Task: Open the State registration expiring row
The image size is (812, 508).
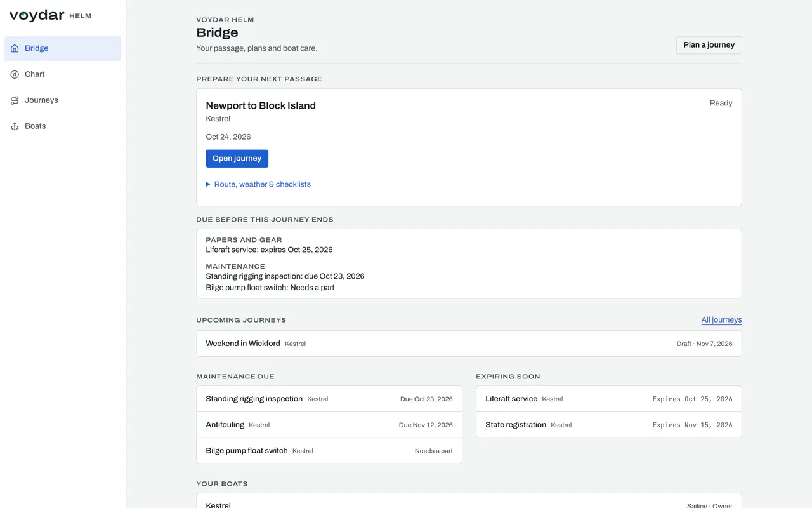Action: point(609,425)
